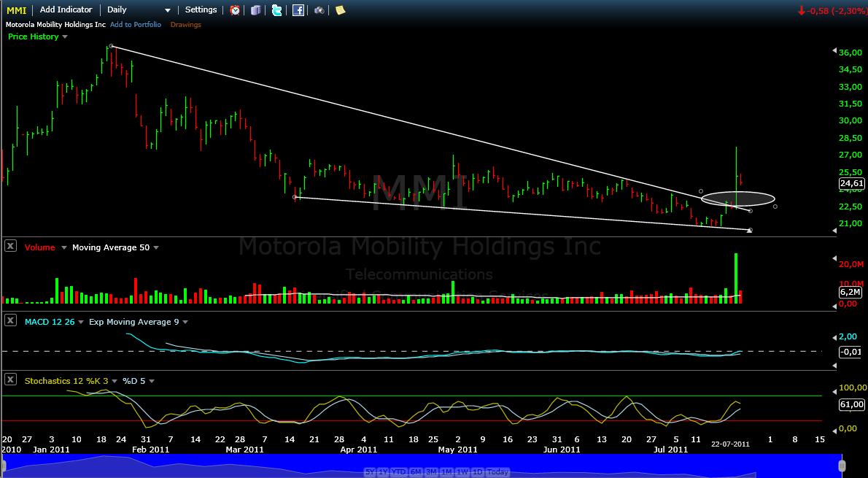This screenshot has height=478, width=868.
Task: Click the MACD axis lower arrow
Action: click(x=835, y=366)
